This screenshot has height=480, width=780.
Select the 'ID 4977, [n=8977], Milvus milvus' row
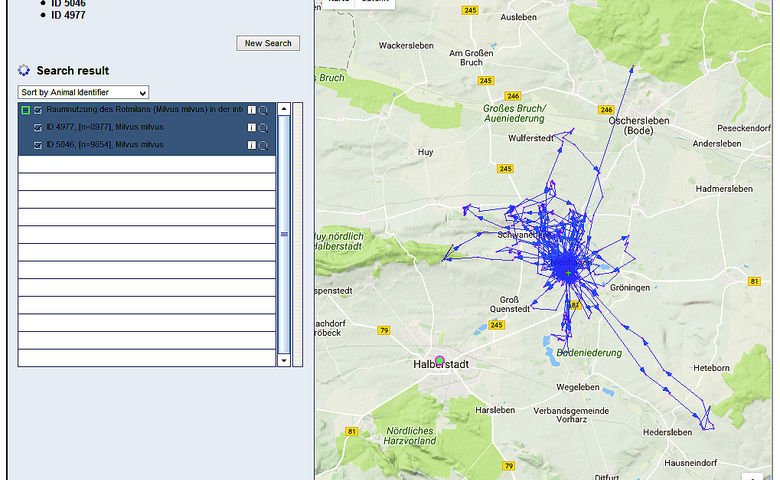coord(147,128)
